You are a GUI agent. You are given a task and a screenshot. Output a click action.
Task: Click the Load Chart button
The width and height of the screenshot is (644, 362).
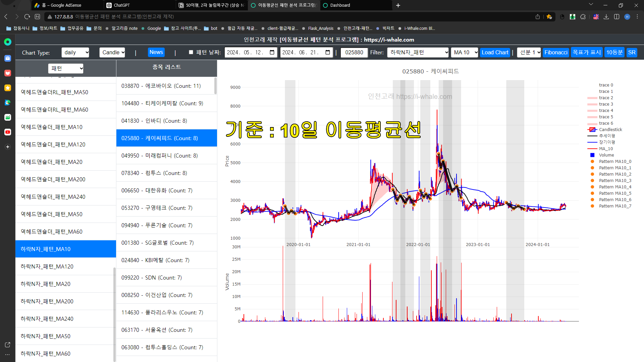(x=495, y=53)
